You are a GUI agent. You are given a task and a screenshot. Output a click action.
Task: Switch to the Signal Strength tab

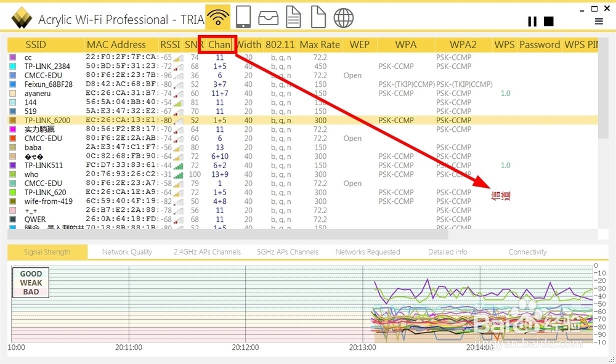pyautogui.click(x=47, y=252)
